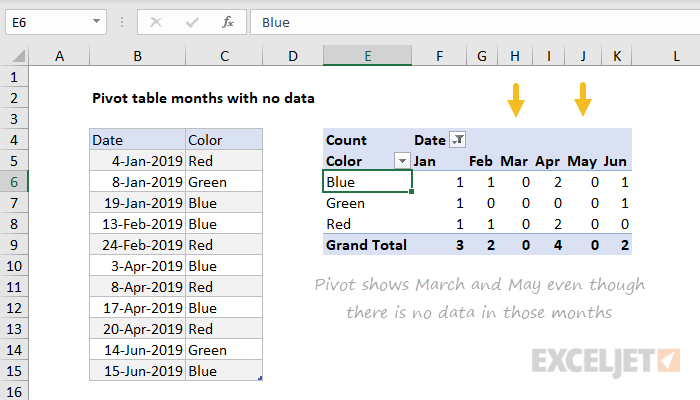Click the pivot 'Apr' column header
The image size is (700, 400).
[x=548, y=161]
